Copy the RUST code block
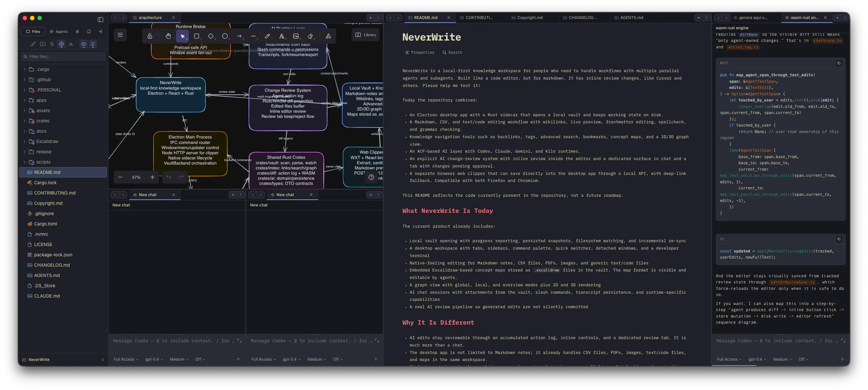This screenshot has width=868, height=390. 839,63
